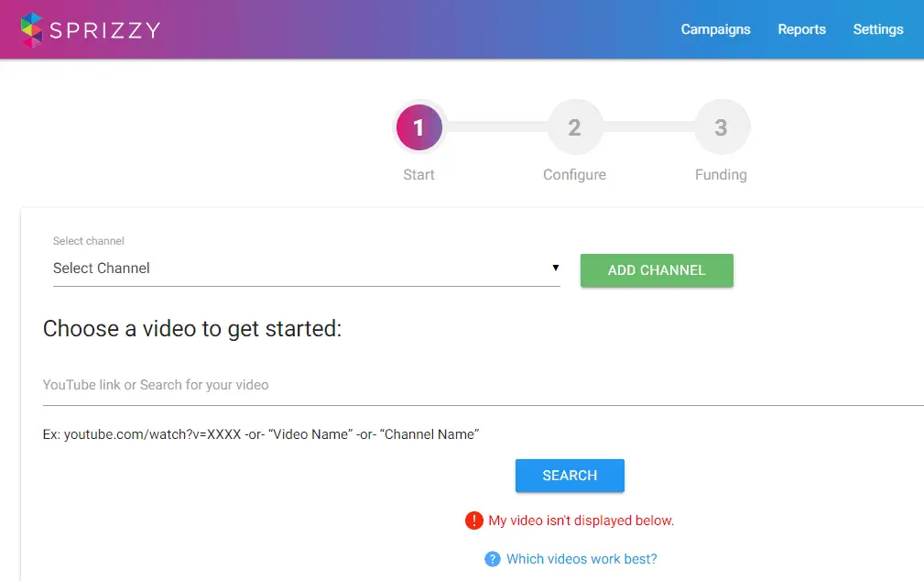Click the red exclamation warning icon
This screenshot has width=924, height=581.
474,521
